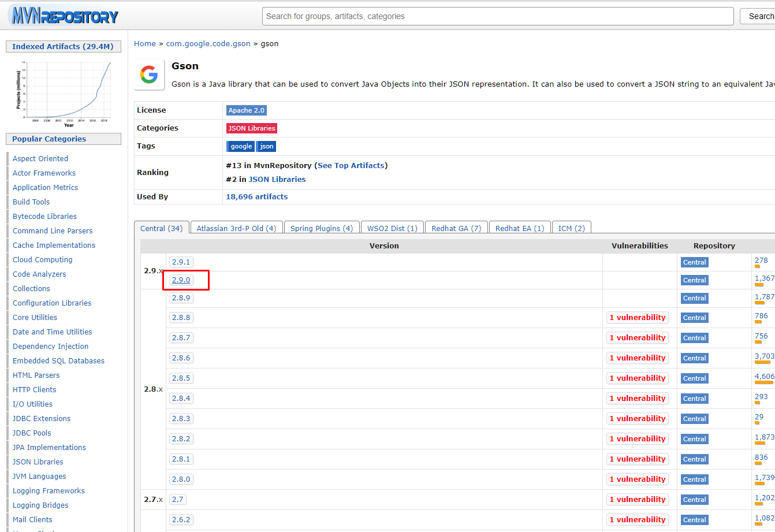This screenshot has height=532, width=775.
Task: Click the Gson Google logo icon
Action: coord(149,75)
